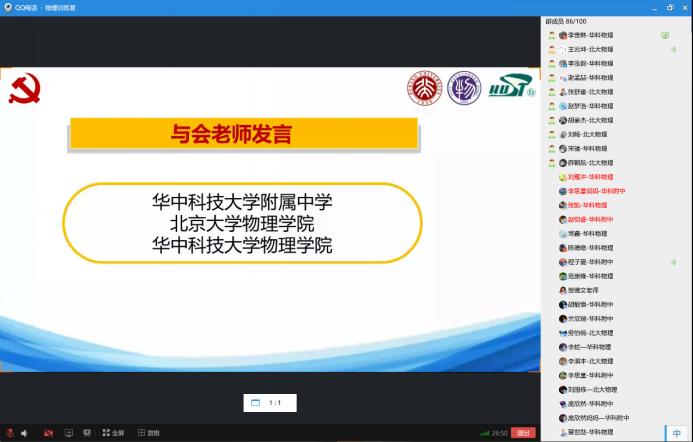Viewport: 693px width, 442px height.
Task: Click avatar of 刘耀中-华科物理
Action: pos(563,176)
